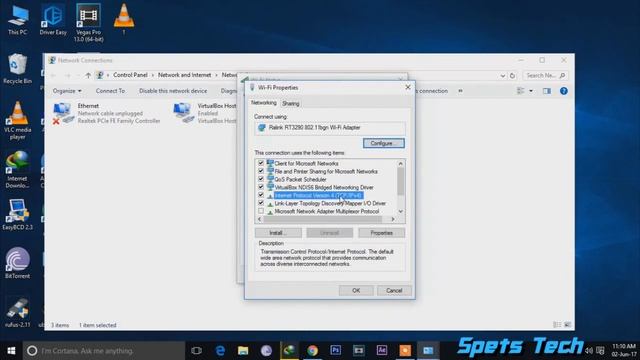This screenshot has width=640, height=360.
Task: Open Task View on the taskbar
Action: point(196,351)
